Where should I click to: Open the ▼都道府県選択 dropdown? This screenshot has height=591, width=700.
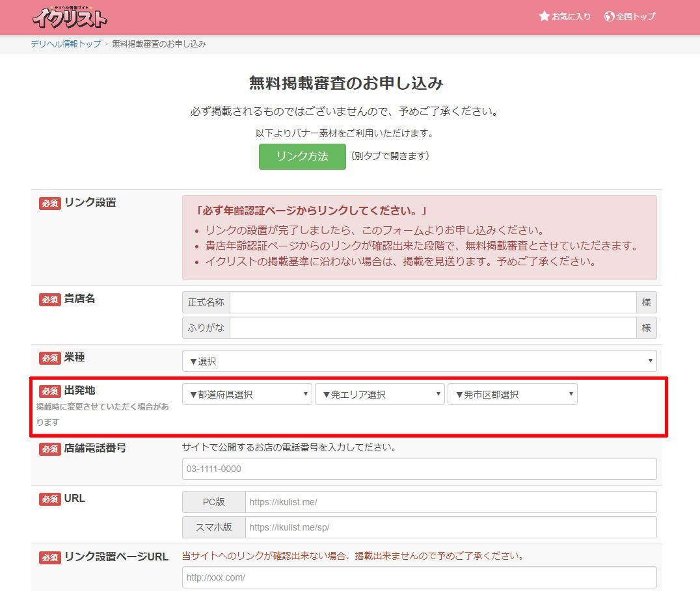click(x=247, y=395)
